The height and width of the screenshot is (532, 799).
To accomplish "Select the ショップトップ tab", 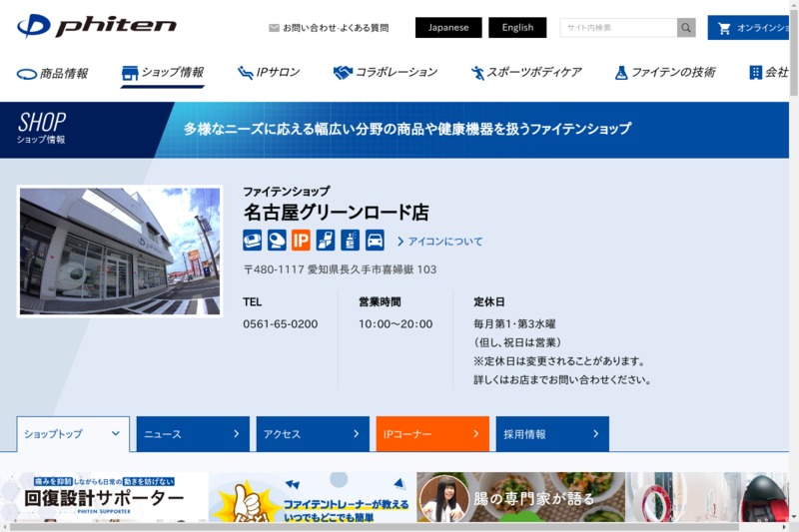I will (x=73, y=434).
